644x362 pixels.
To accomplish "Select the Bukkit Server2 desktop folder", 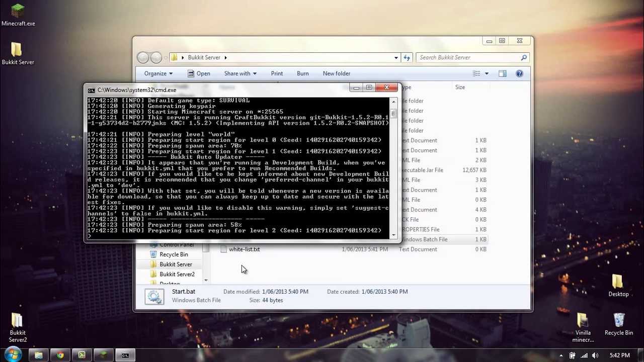I will pyautogui.click(x=18, y=328).
